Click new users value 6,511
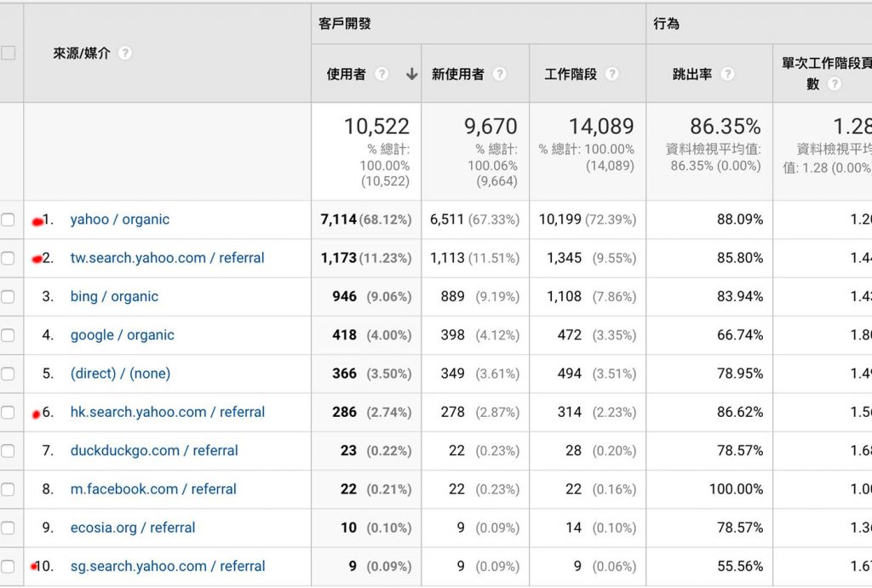 446,220
